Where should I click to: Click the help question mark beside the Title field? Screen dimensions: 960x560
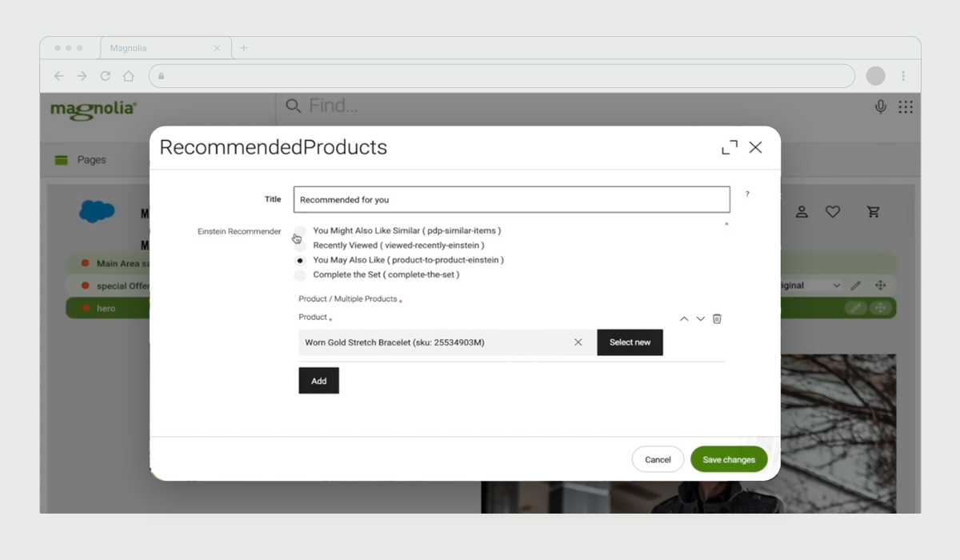[746, 194]
